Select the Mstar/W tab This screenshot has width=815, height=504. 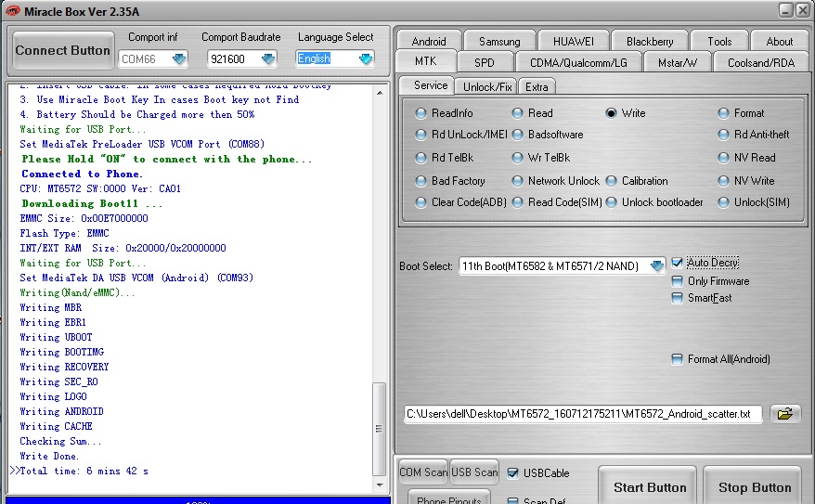click(678, 63)
